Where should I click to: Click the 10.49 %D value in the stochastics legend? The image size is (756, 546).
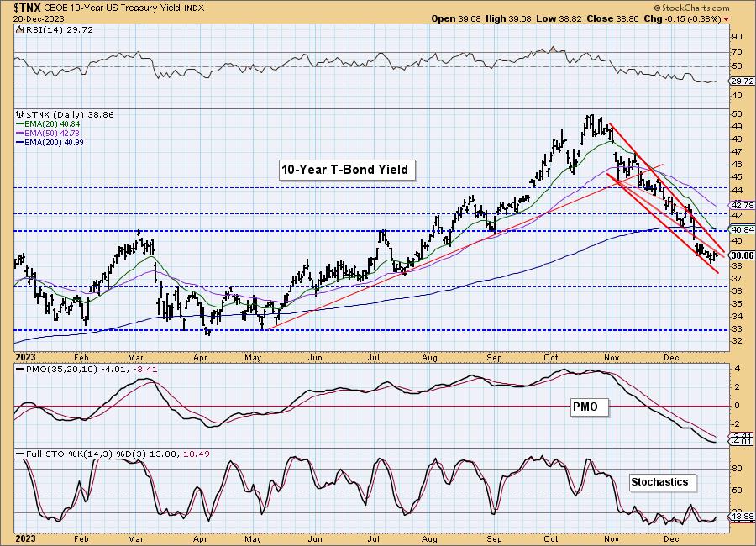tap(197, 454)
